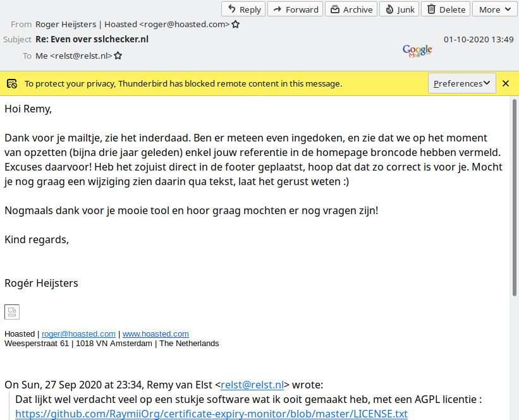The height and width of the screenshot is (420, 519).
Task: Forward this email message
Action: point(295,9)
